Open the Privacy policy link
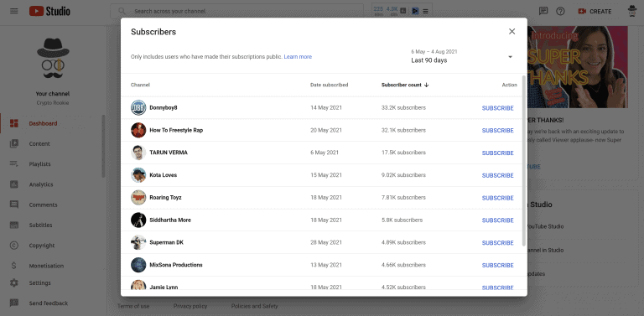The height and width of the screenshot is (316, 644). tap(190, 306)
